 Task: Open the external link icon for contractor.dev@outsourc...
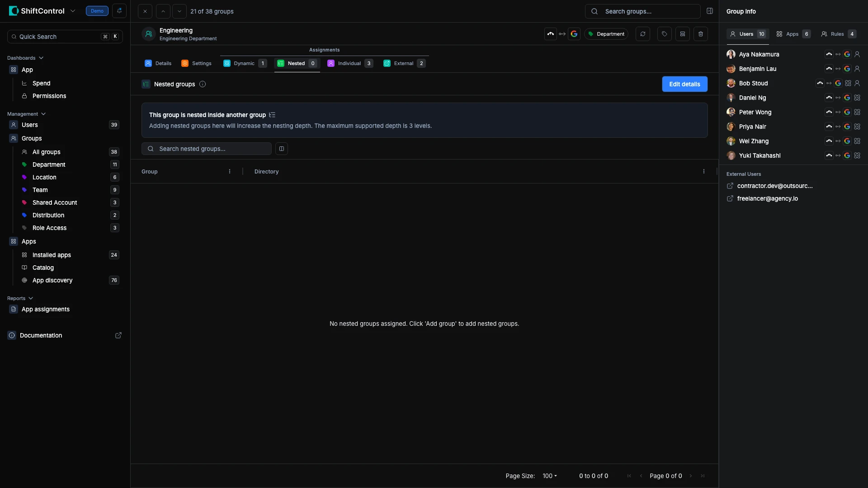pyautogui.click(x=730, y=186)
